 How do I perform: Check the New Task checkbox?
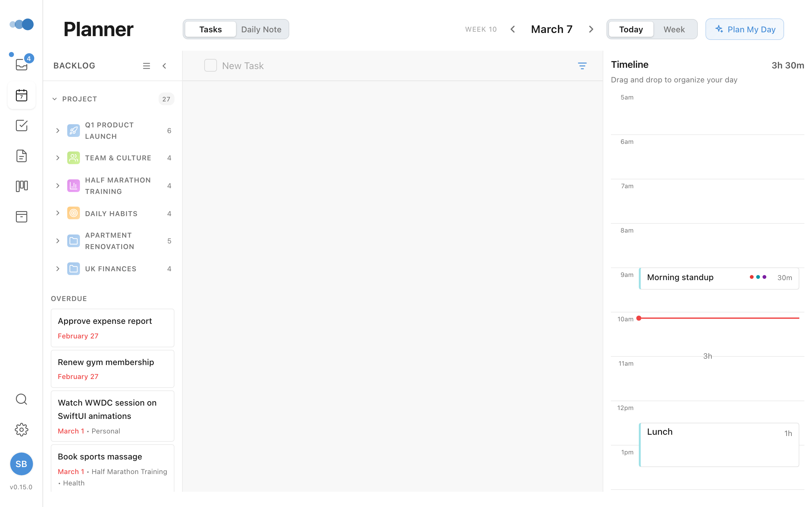point(211,65)
